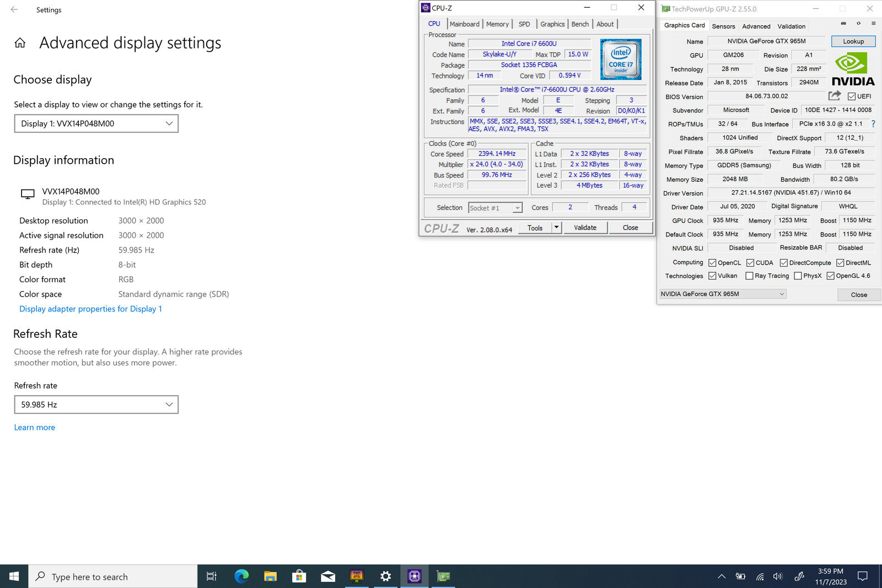
Task: Toggle the UEFI checkbox in GPU-Z
Action: point(852,96)
